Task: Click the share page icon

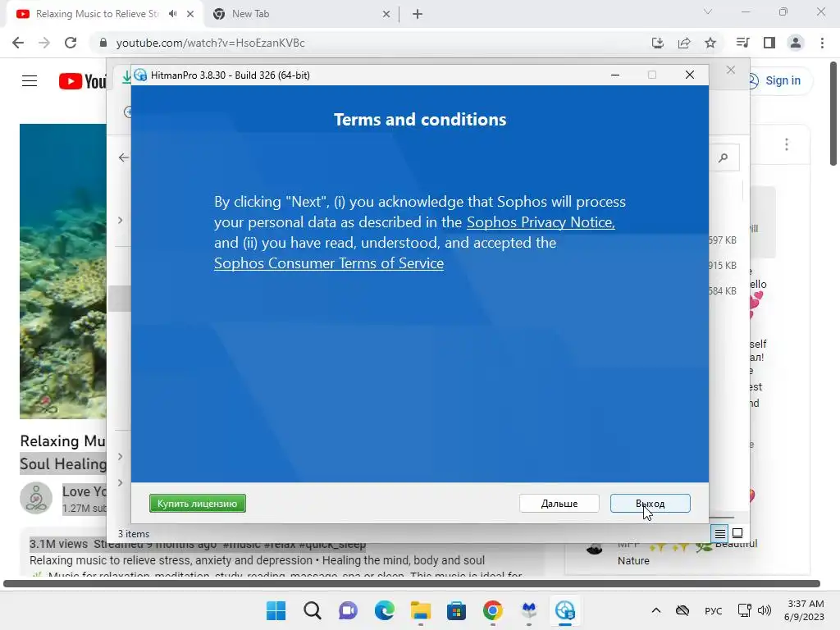Action: pyautogui.click(x=684, y=43)
